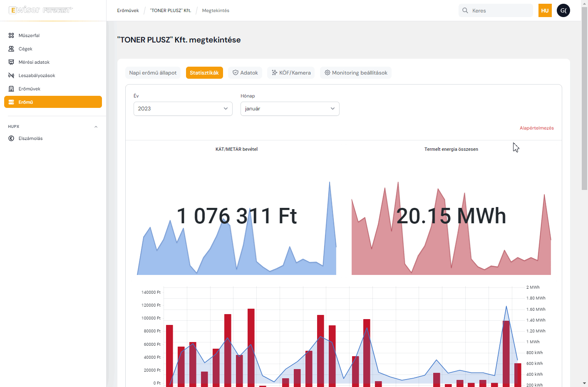Collapse the HUPX sidebar section
The height and width of the screenshot is (387, 588).
[x=96, y=127]
